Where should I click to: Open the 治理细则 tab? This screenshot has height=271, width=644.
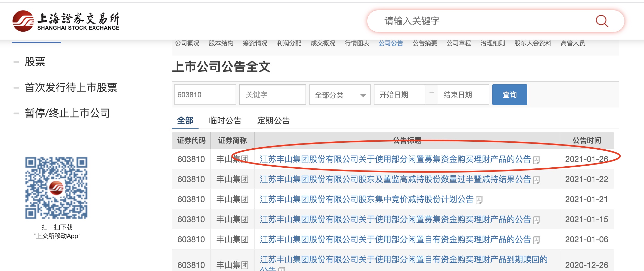493,43
